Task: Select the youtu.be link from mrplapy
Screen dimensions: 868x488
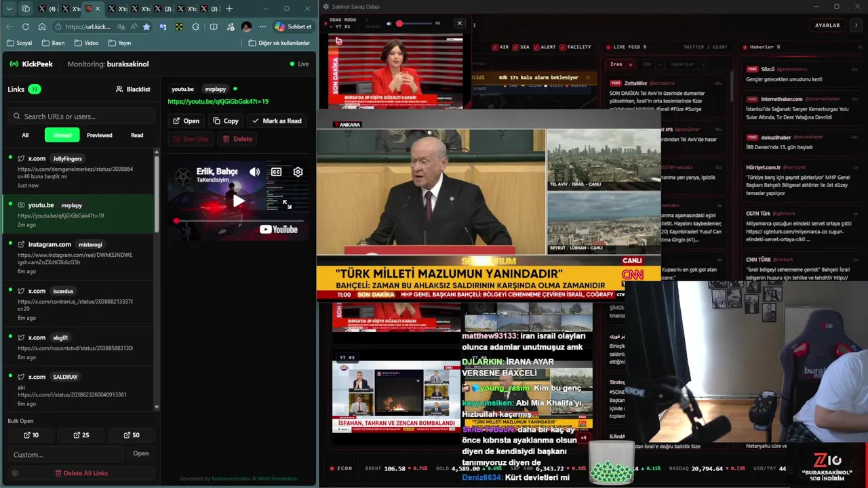Action: [78, 214]
